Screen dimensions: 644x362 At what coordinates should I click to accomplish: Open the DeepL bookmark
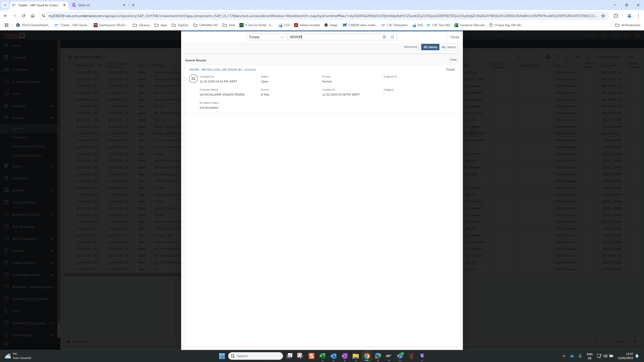[x=331, y=25]
